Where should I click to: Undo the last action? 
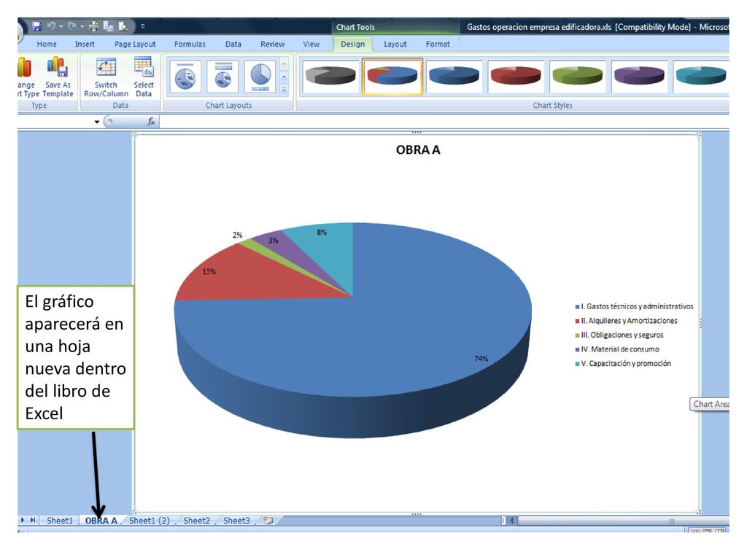tap(51, 26)
